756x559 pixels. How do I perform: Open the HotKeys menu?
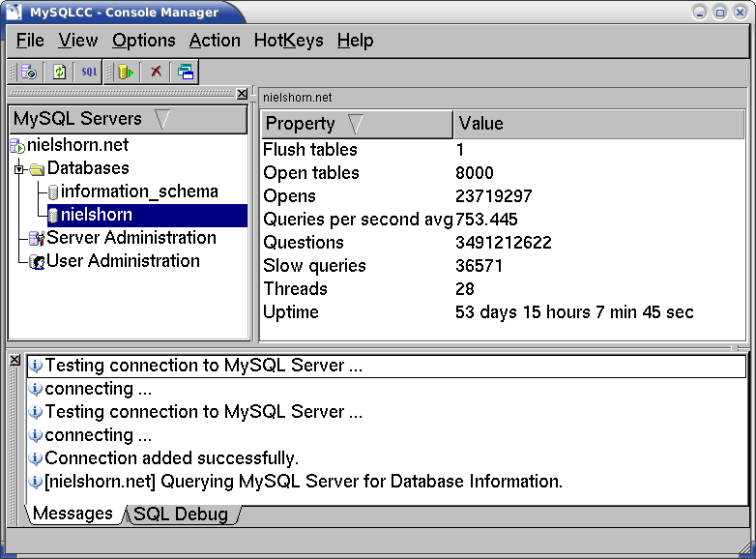click(289, 41)
